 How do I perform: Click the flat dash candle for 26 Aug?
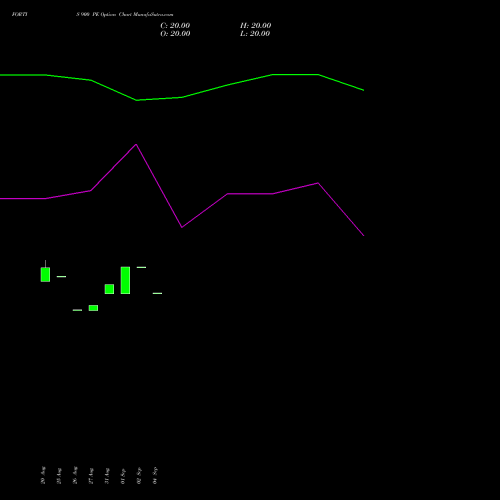pyautogui.click(x=77, y=310)
